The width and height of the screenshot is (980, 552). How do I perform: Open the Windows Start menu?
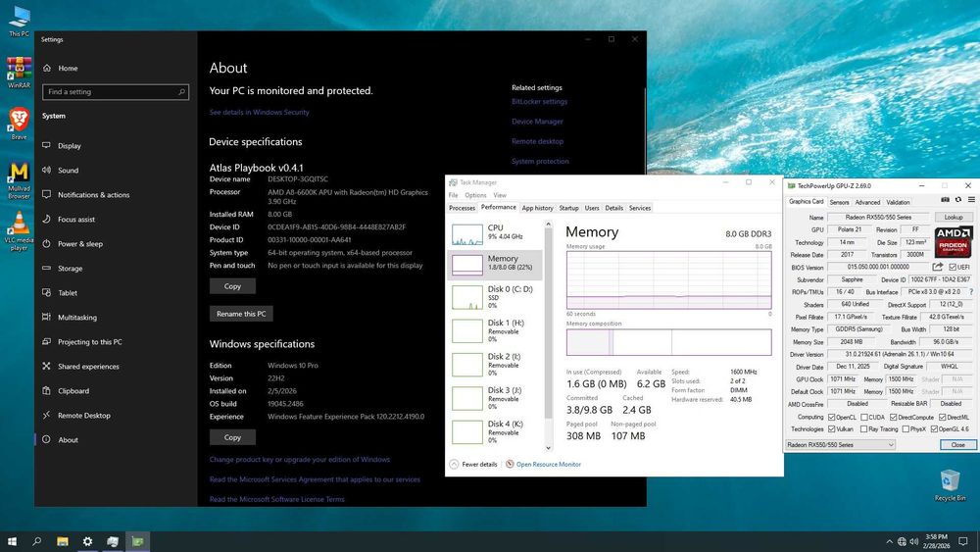12,541
